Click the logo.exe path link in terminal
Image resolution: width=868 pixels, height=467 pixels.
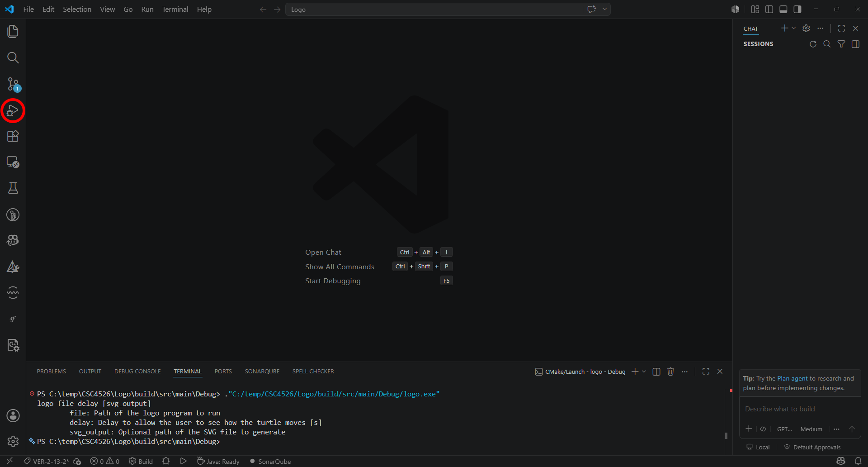tap(334, 394)
